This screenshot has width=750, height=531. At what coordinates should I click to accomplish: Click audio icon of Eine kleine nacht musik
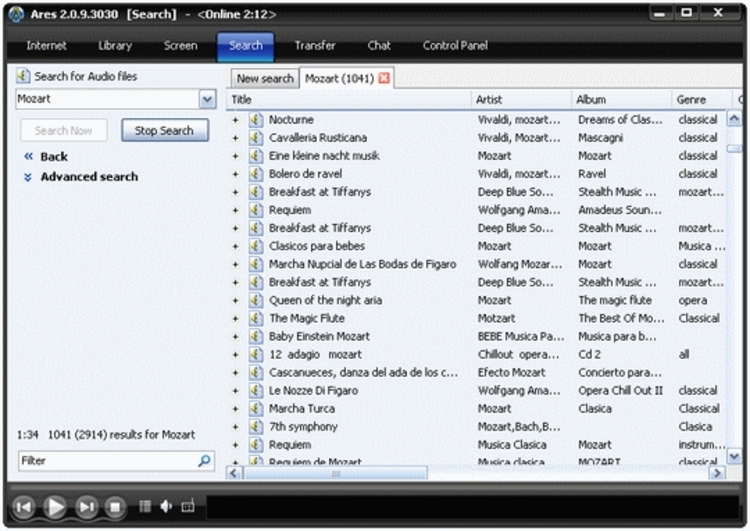(x=256, y=156)
